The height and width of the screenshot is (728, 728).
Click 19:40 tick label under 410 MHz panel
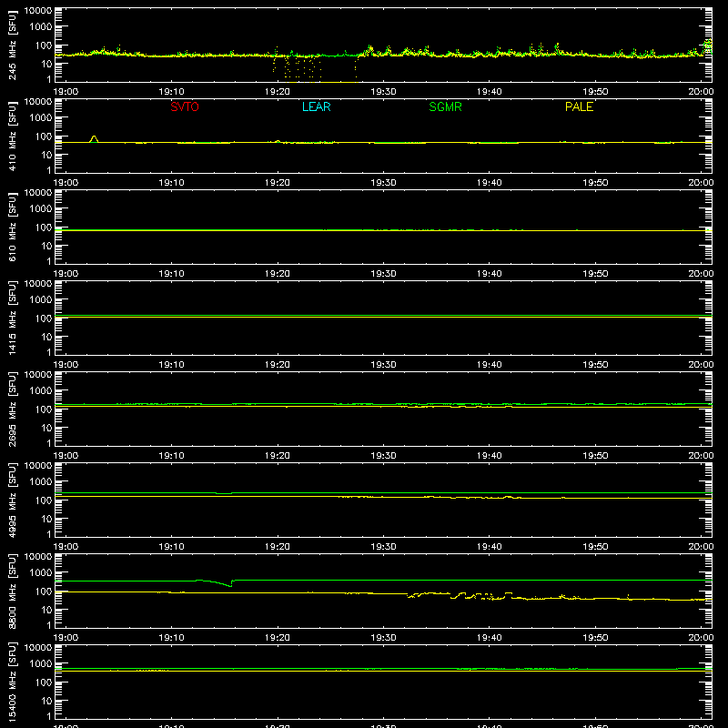(x=489, y=183)
